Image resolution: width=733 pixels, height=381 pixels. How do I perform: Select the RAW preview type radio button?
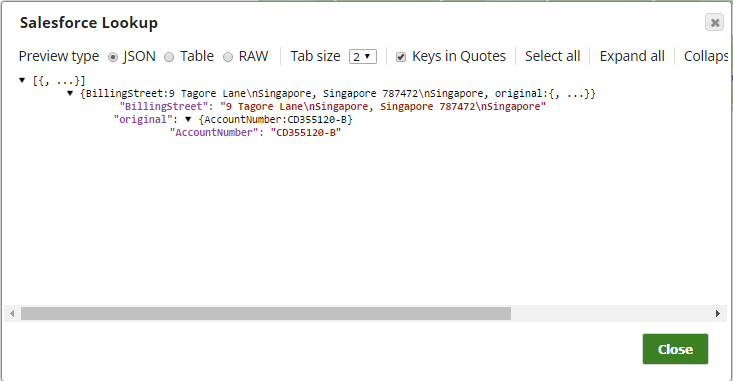tap(228, 57)
